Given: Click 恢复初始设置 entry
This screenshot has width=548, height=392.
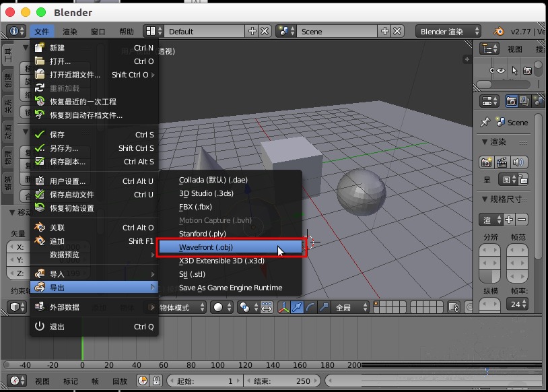Looking at the screenshot, I should click(94, 208).
